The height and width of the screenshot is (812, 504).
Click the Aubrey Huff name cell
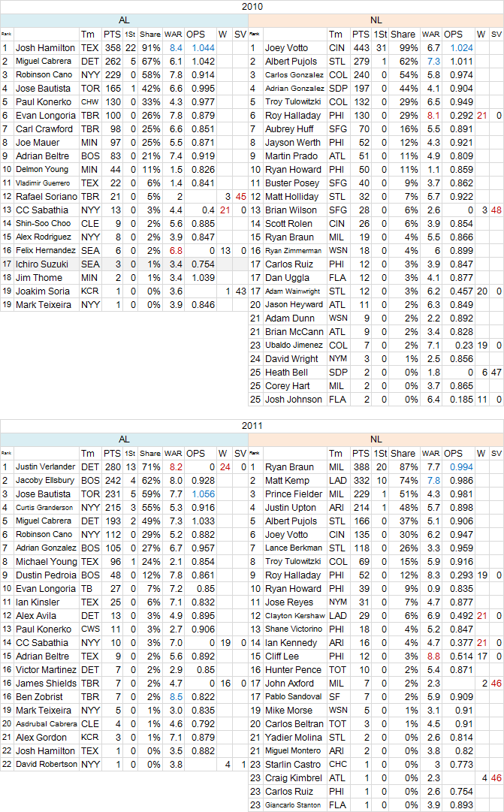click(294, 129)
